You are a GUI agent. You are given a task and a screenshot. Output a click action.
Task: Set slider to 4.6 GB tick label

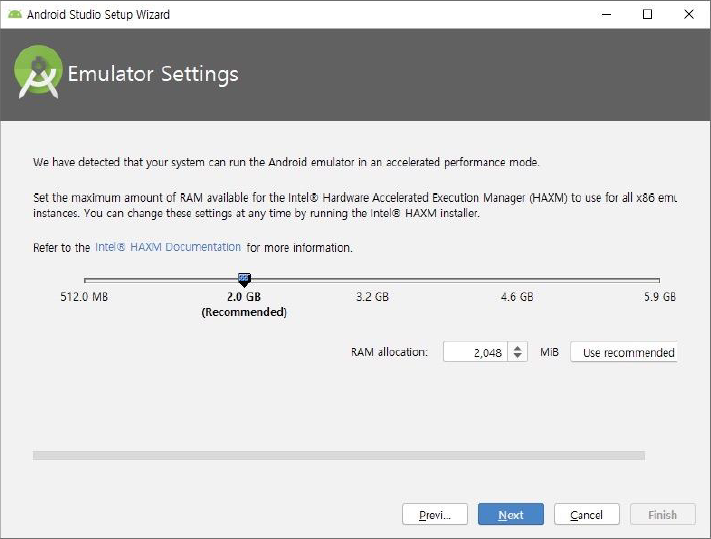pos(517,297)
